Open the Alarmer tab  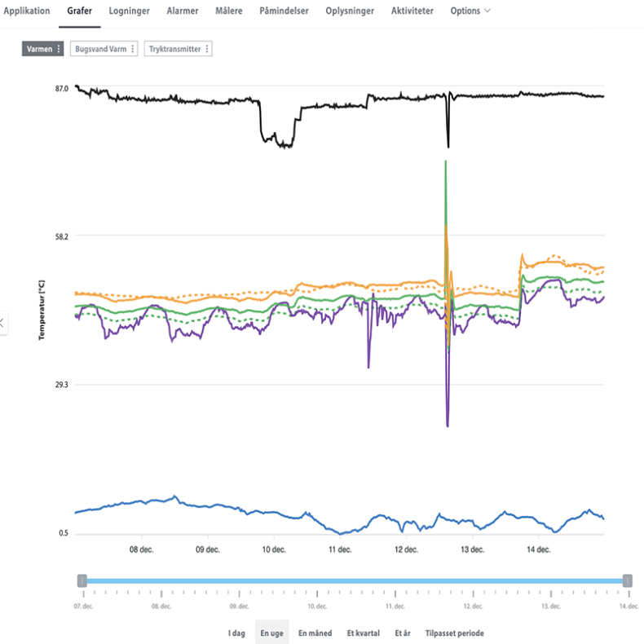point(183,11)
